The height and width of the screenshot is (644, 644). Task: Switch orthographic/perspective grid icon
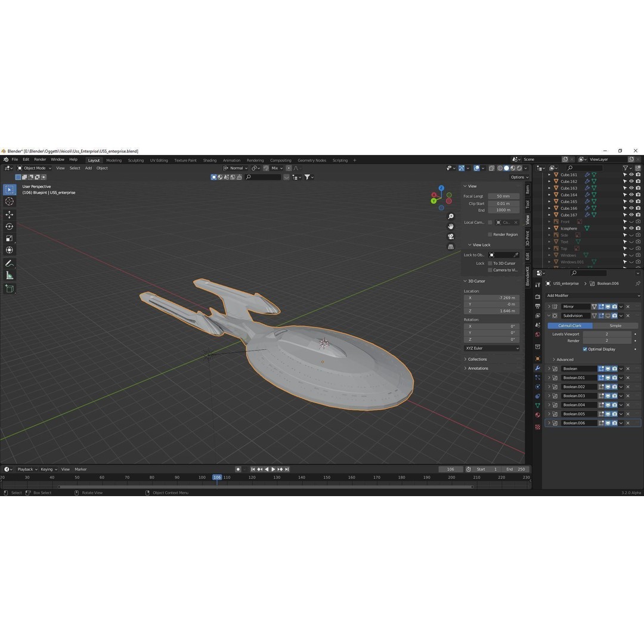(x=451, y=247)
